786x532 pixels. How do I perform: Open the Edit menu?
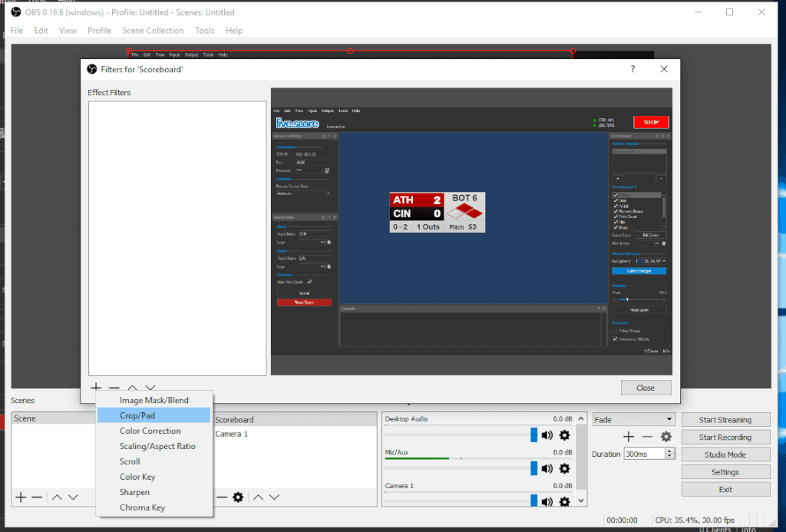coord(41,31)
